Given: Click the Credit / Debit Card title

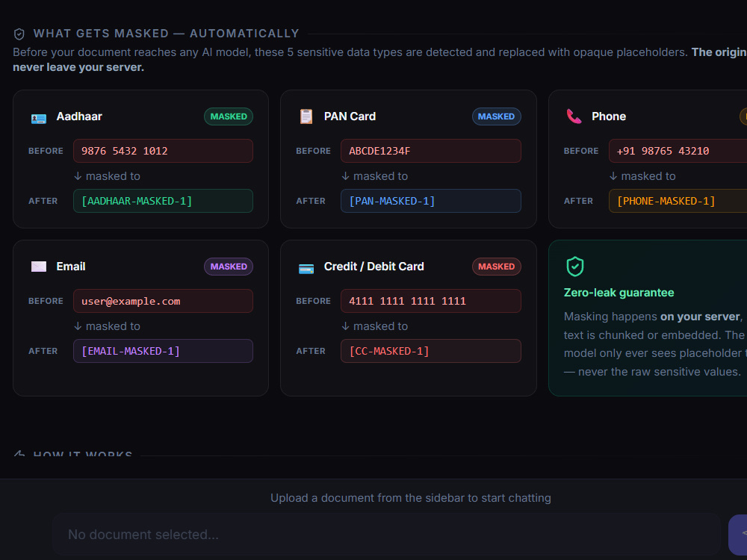Looking at the screenshot, I should [374, 267].
